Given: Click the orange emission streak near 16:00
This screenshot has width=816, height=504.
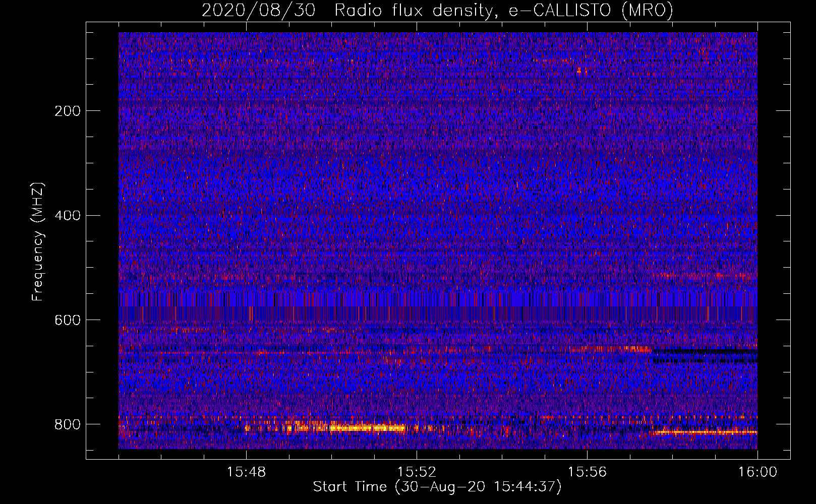Looking at the screenshot, I should 705,432.
